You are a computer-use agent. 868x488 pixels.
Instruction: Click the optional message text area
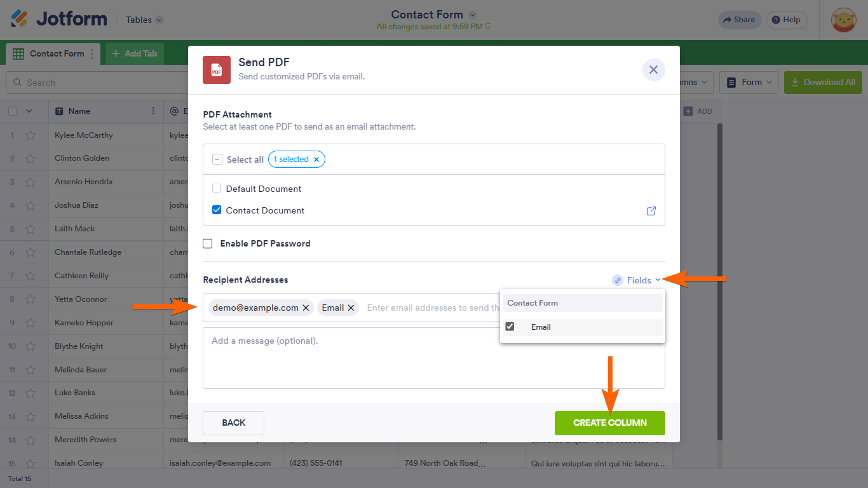point(433,358)
